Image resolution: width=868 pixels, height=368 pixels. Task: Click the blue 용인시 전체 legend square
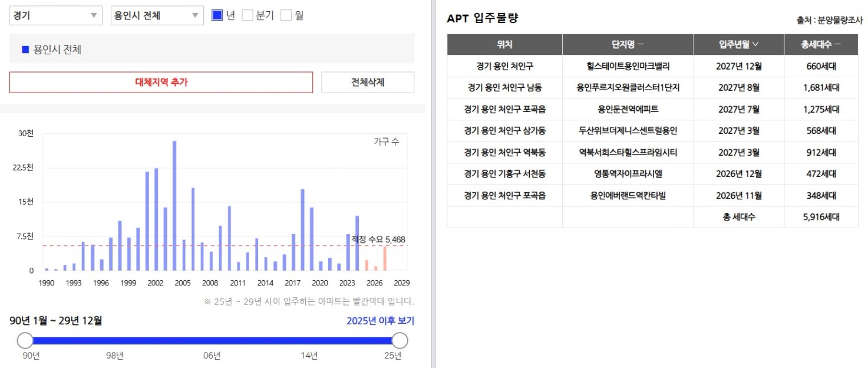[x=25, y=50]
